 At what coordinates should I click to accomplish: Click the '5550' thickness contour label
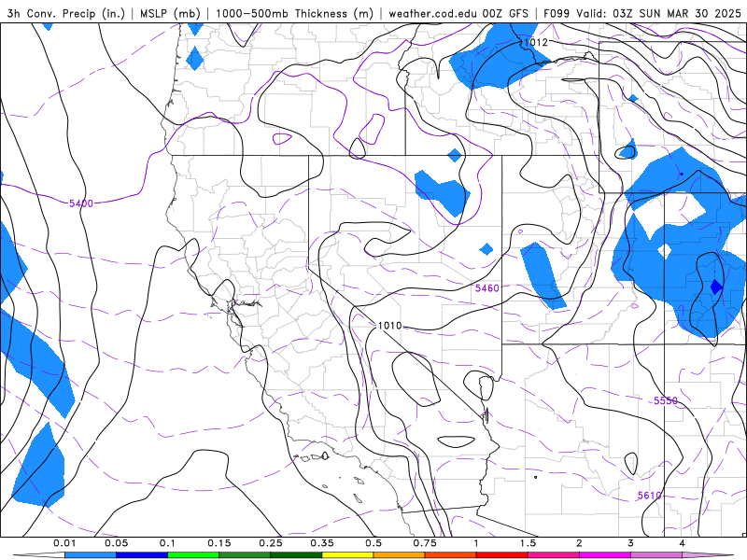pos(666,401)
